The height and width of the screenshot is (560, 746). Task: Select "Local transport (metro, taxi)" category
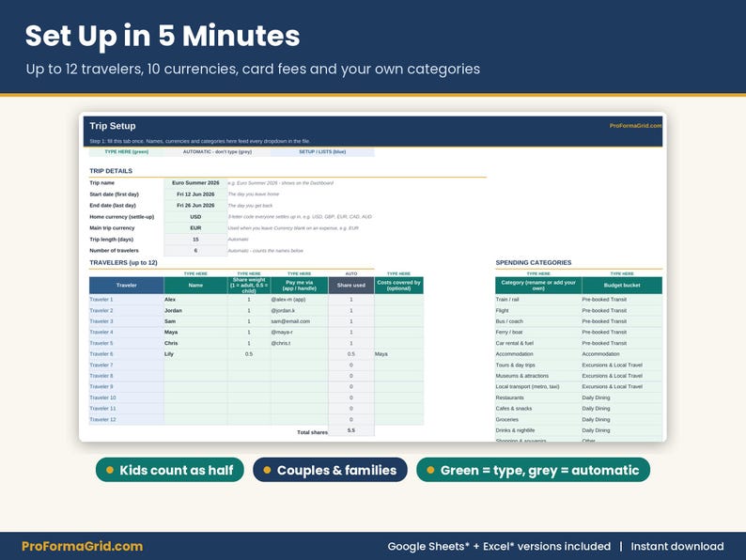[x=538, y=387]
